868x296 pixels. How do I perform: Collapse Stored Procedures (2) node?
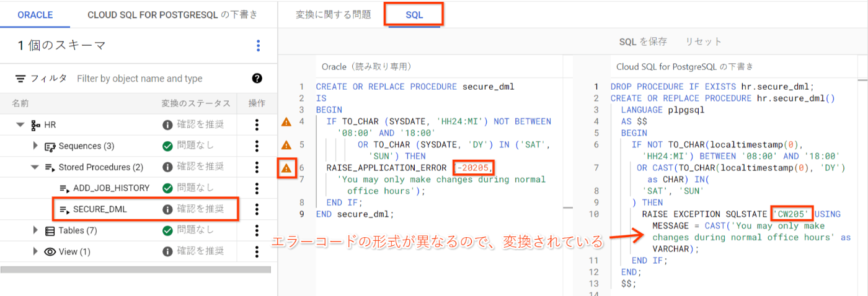pos(35,167)
